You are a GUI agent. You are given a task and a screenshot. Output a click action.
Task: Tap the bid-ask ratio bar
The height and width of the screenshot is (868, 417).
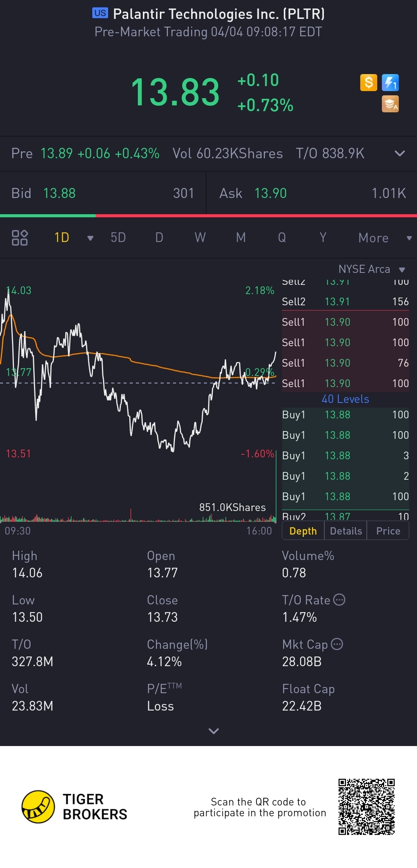coord(208,216)
